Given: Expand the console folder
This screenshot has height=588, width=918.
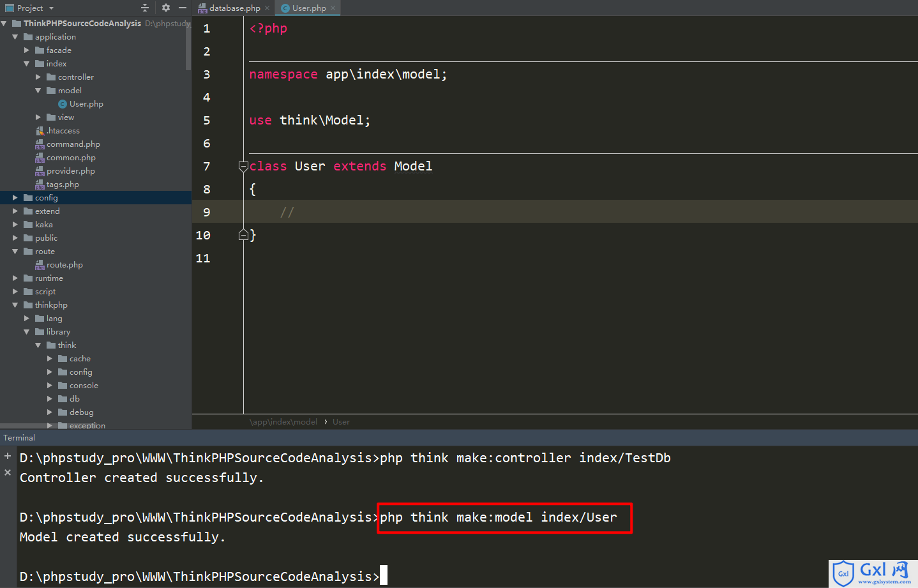Looking at the screenshot, I should click(x=50, y=386).
